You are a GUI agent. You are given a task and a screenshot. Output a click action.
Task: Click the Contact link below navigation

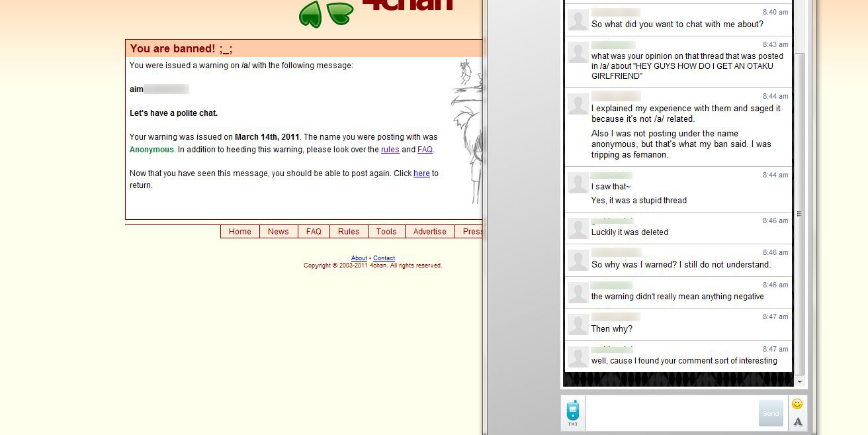384,258
